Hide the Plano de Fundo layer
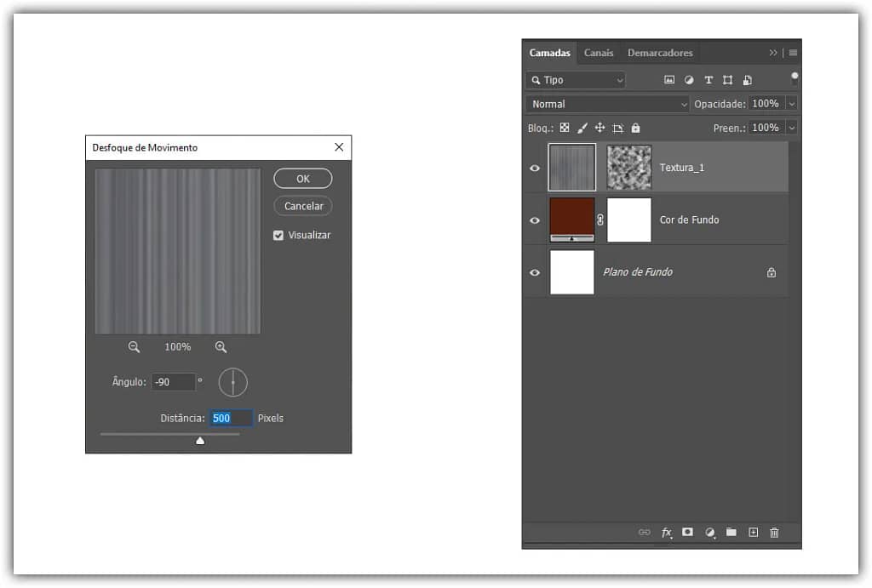872x588 pixels. (x=535, y=272)
